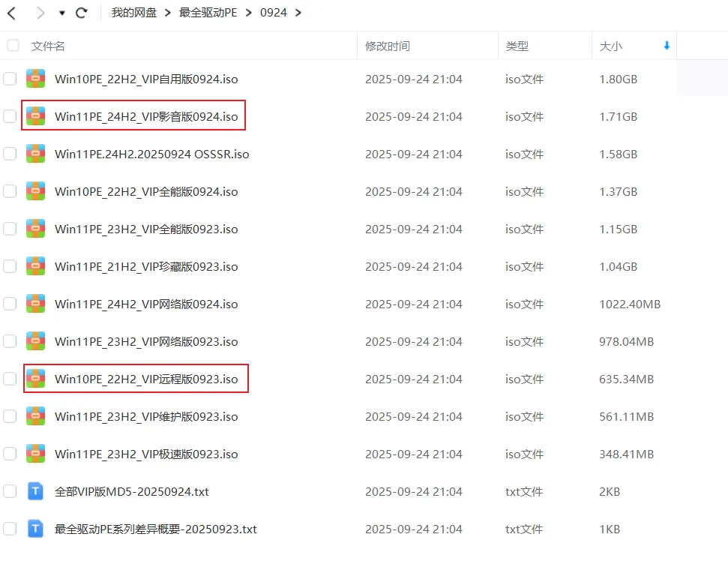This screenshot has width=728, height=561.
Task: Click archive icon of Win11PE_23H2_VIP网络版0923.iso
Action: [35, 340]
